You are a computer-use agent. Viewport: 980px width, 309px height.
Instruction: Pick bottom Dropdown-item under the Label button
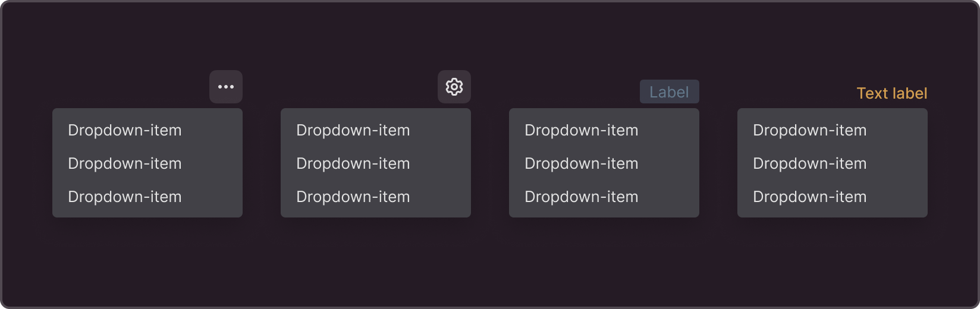click(604, 197)
